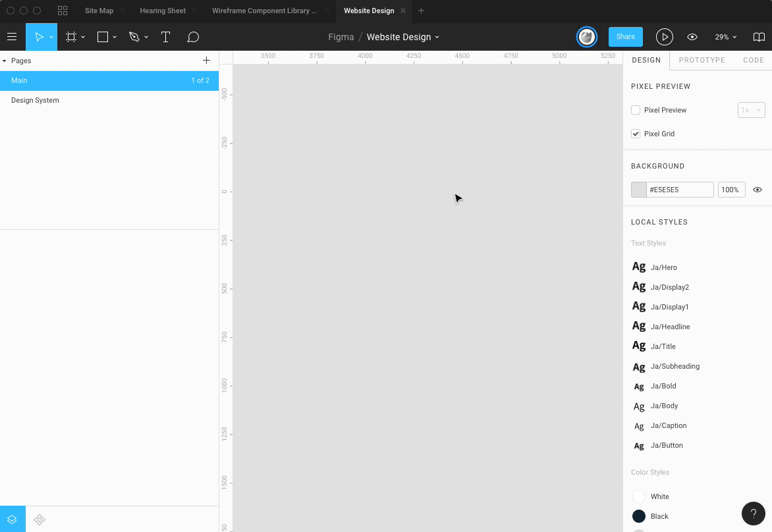This screenshot has height=532, width=772.
Task: Open the Prototype panel tab
Action: pyautogui.click(x=702, y=60)
